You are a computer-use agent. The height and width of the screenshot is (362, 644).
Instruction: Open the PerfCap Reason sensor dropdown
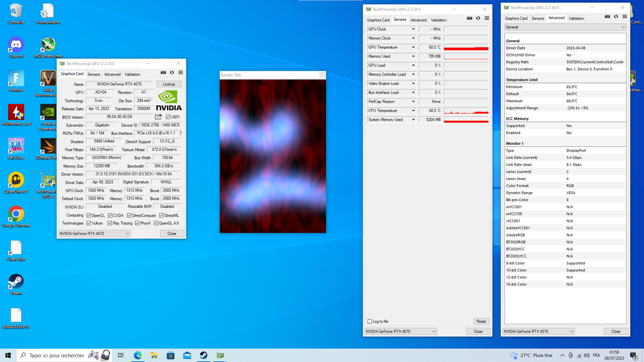tap(414, 102)
